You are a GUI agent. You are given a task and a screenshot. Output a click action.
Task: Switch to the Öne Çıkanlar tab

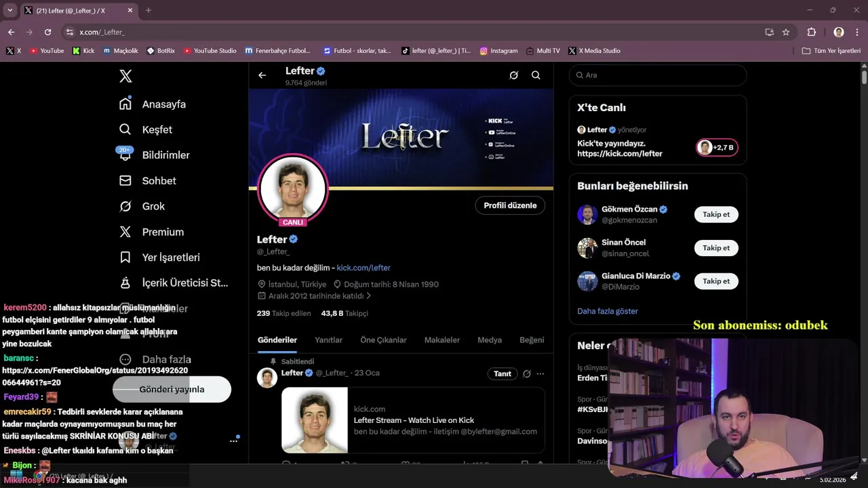(383, 340)
